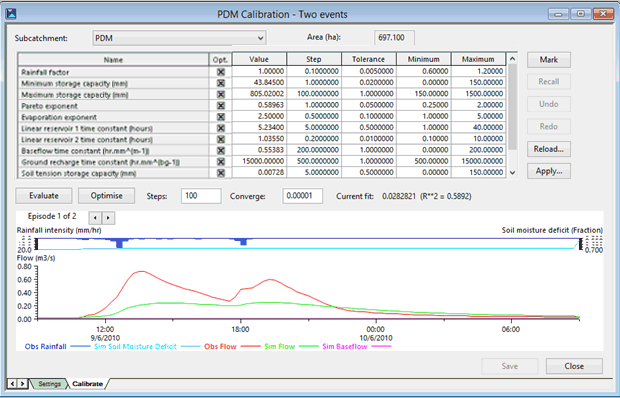This screenshot has height=398, width=620.
Task: Click the Maximum column header
Action: click(x=478, y=59)
